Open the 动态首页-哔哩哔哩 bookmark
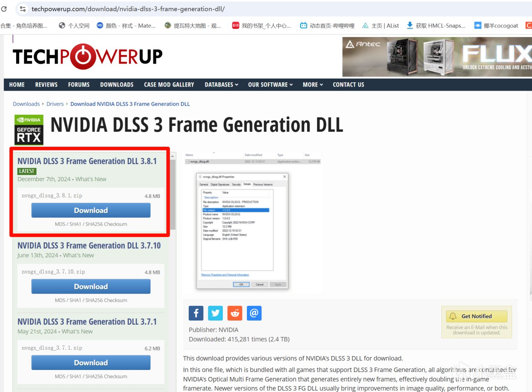Image resolution: width=532 pixels, height=392 pixels. tap(327, 25)
